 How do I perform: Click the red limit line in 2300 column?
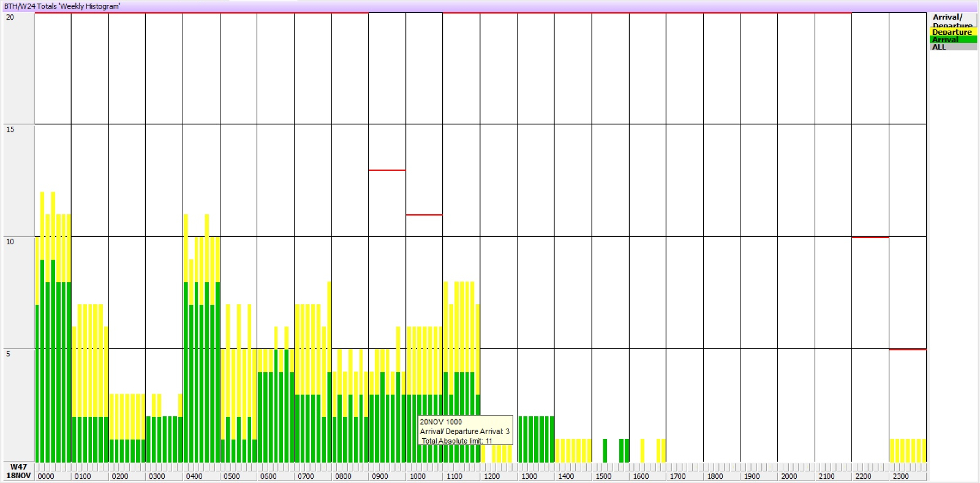(x=907, y=349)
